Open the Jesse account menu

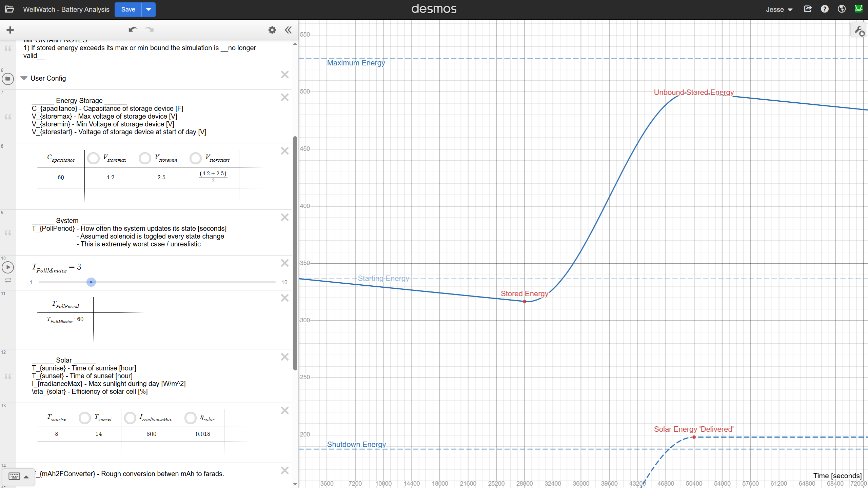[779, 9]
